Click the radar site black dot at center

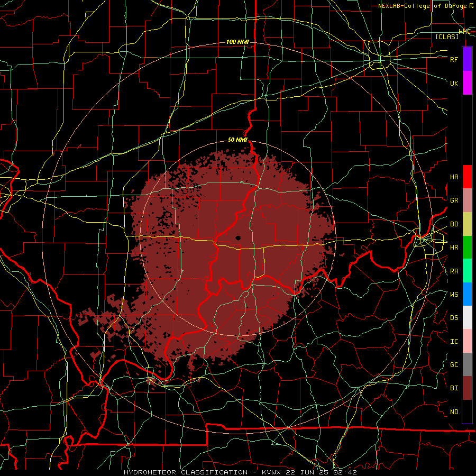tap(238, 238)
